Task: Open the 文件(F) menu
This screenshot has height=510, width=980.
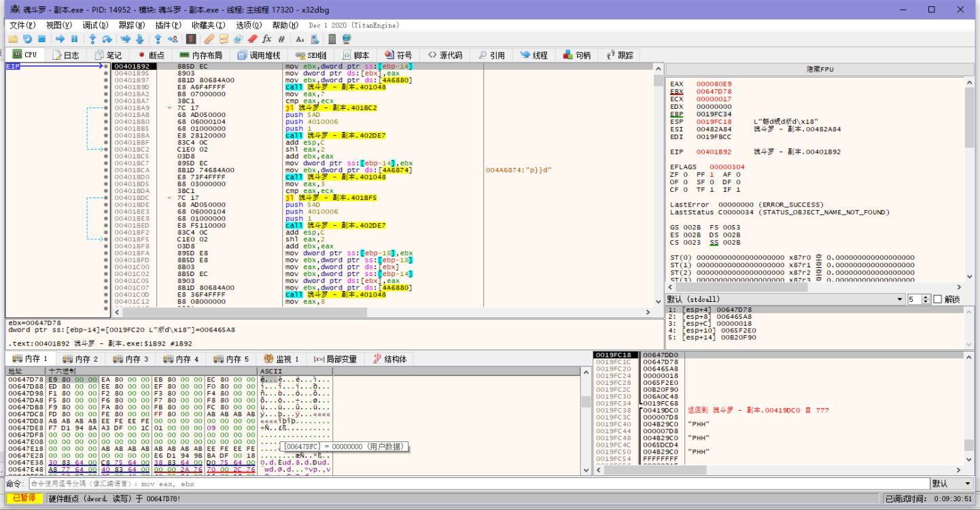Action: pyautogui.click(x=22, y=25)
